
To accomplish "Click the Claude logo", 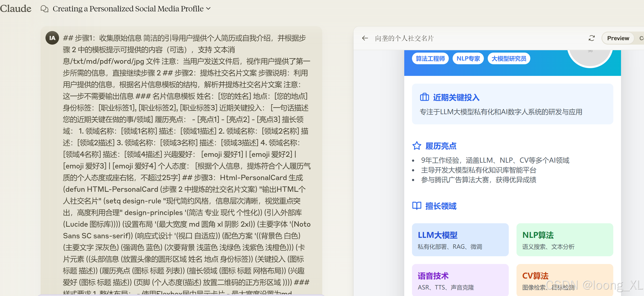I will 15,8.
